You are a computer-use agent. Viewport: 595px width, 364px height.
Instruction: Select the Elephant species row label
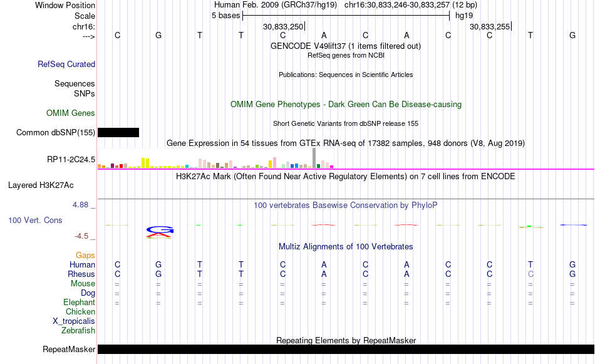point(80,302)
